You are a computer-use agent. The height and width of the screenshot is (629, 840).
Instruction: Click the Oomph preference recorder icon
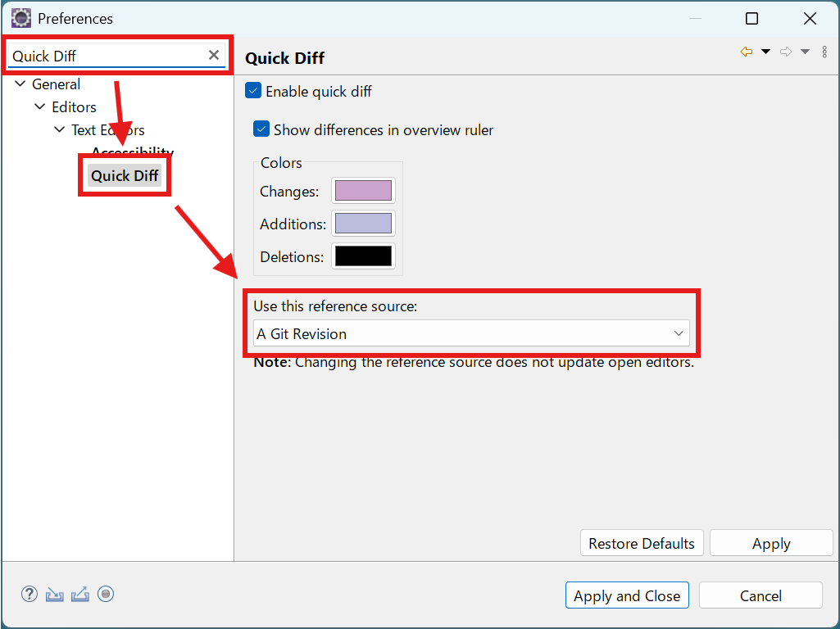point(105,594)
